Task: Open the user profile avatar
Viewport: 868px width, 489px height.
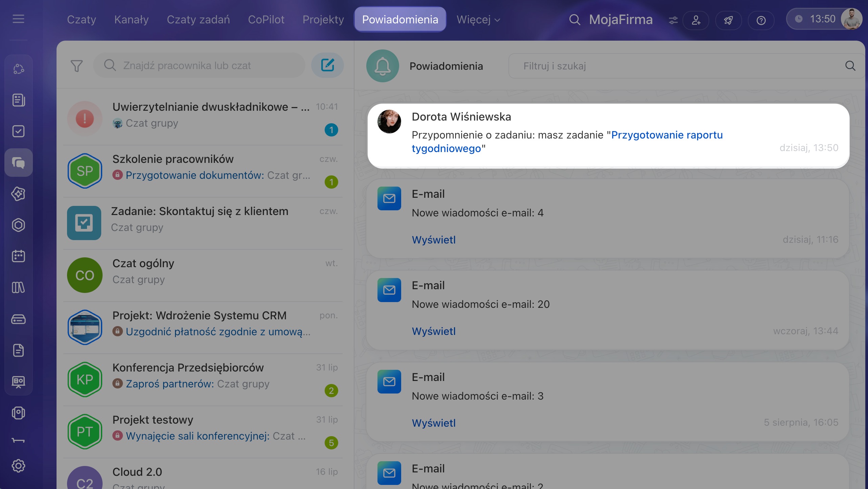Action: (852, 19)
